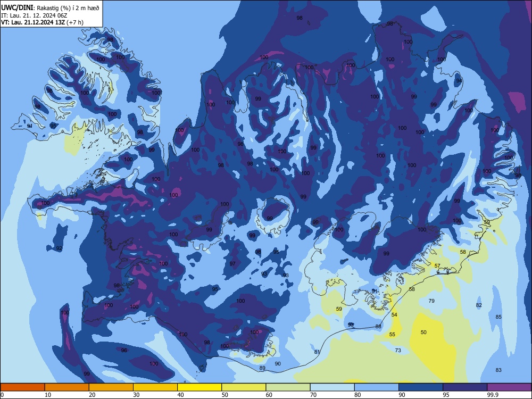Click the legend tick label '95'
Viewport: 532px width, 399px height.
pyautogui.click(x=446, y=395)
